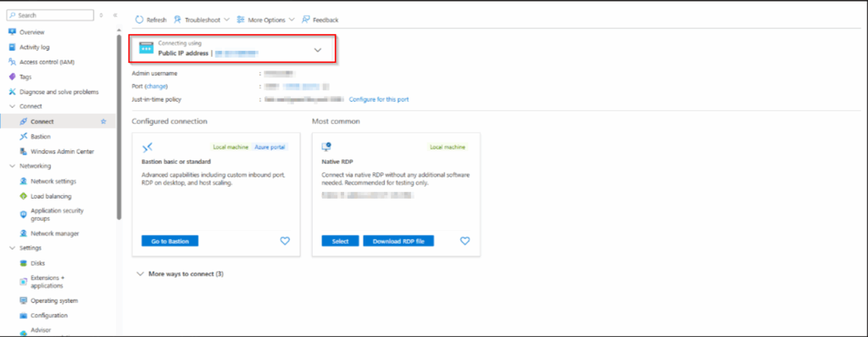Click Local machine tag on Native RDP card
This screenshot has height=337, width=868.
[x=448, y=148]
